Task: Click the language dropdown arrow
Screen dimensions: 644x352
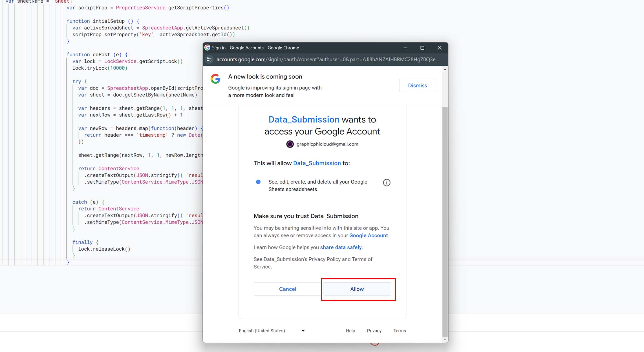Action: [303, 331]
